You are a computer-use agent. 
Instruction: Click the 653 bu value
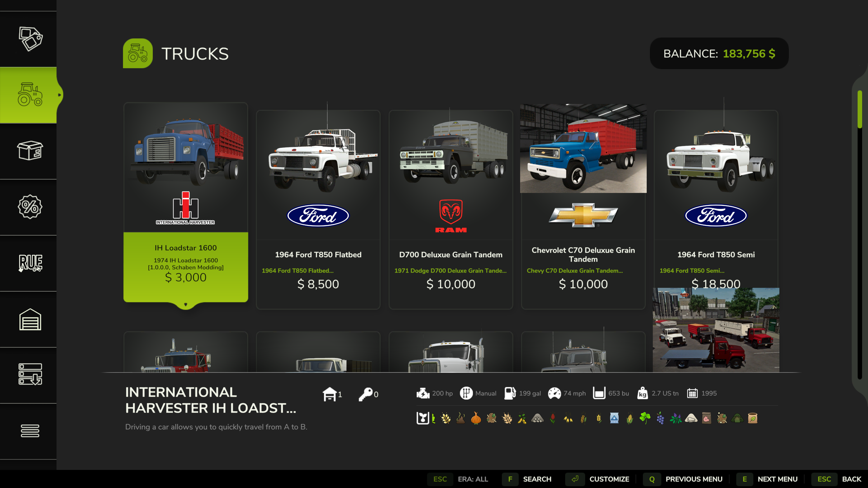click(619, 393)
